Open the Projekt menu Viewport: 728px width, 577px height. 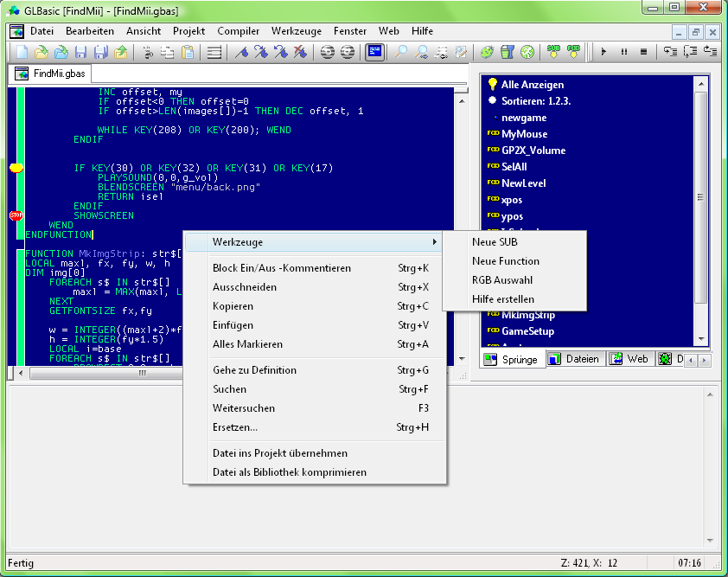pos(188,30)
